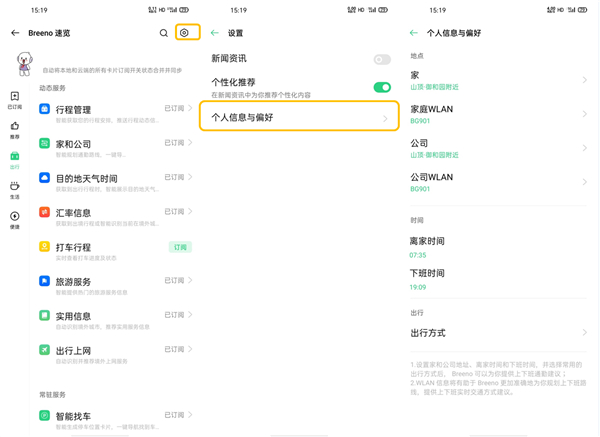Open the 家 location chevron
Image resolution: width=600 pixels, height=437 pixels.
click(x=584, y=80)
